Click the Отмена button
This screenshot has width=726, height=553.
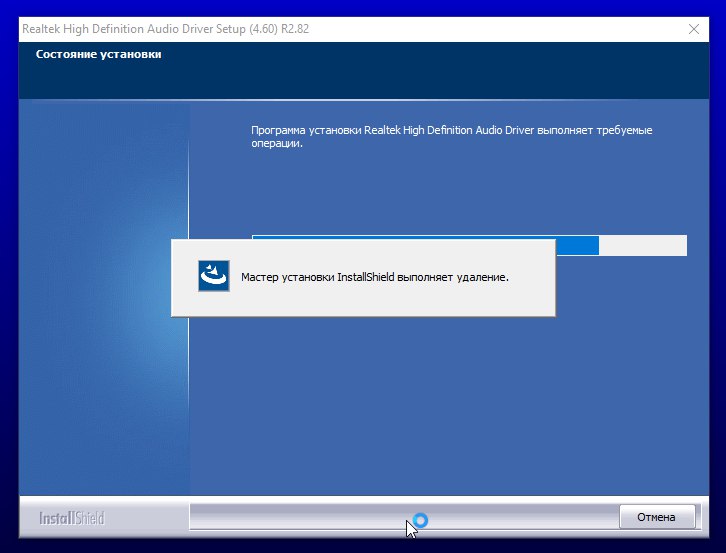tap(657, 517)
